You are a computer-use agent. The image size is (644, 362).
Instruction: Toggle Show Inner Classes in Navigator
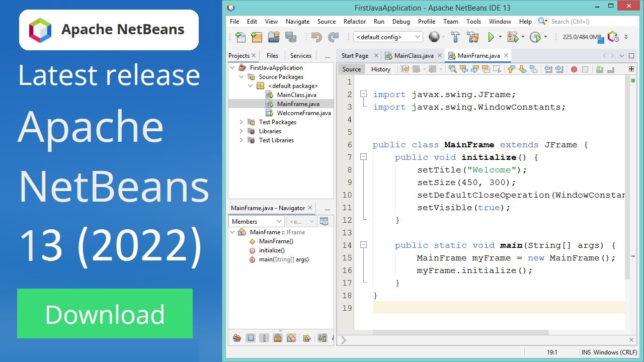tap(291, 338)
